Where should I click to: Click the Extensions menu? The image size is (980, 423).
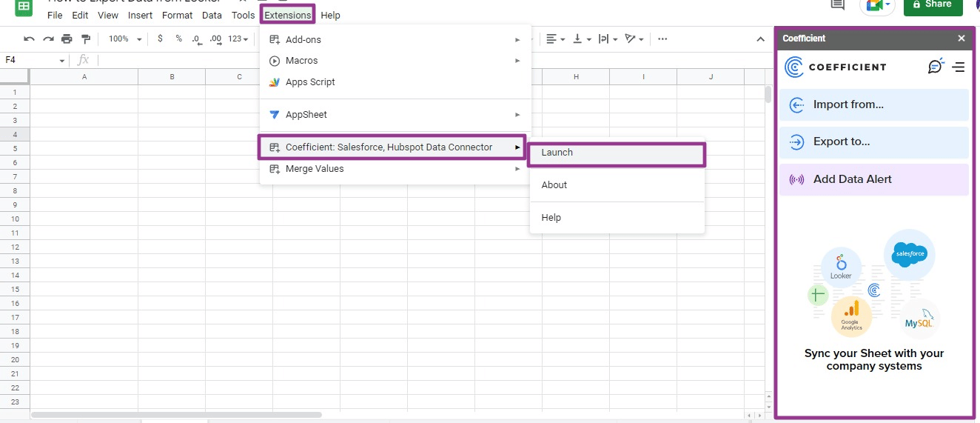pyautogui.click(x=288, y=15)
